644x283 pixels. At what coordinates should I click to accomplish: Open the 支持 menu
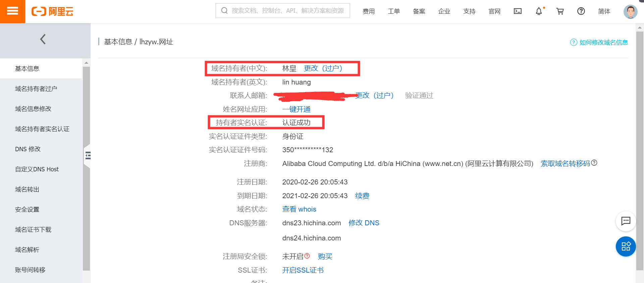coord(469,11)
